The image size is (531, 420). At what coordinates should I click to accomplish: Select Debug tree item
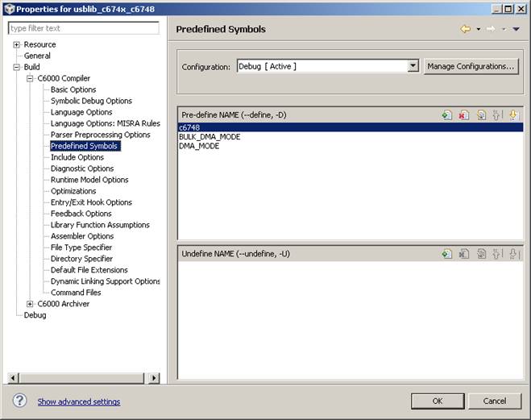(35, 315)
